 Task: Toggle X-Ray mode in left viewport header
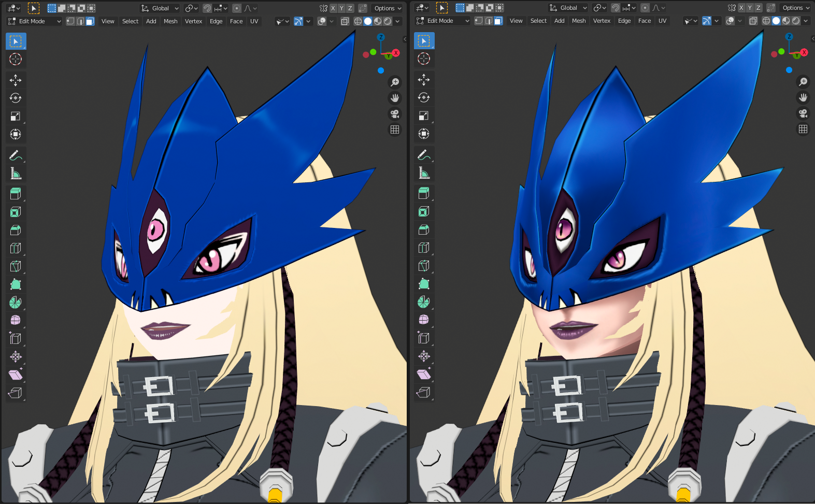pyautogui.click(x=345, y=21)
